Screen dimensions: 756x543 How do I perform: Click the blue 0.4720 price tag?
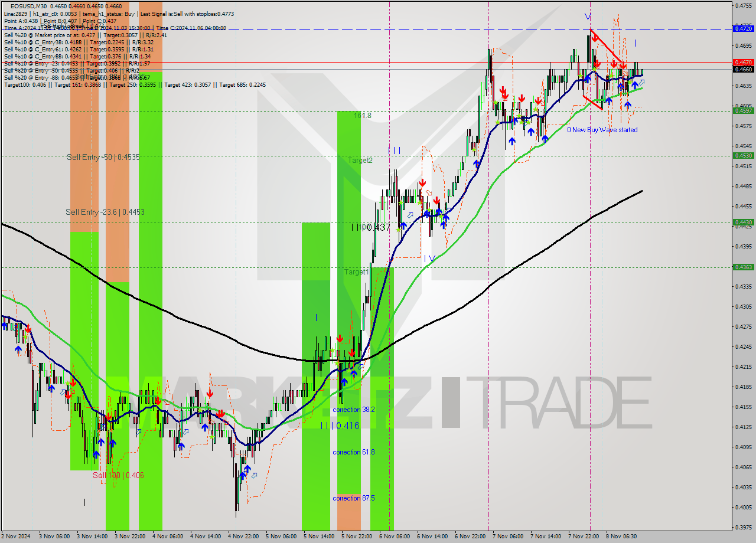743,28
